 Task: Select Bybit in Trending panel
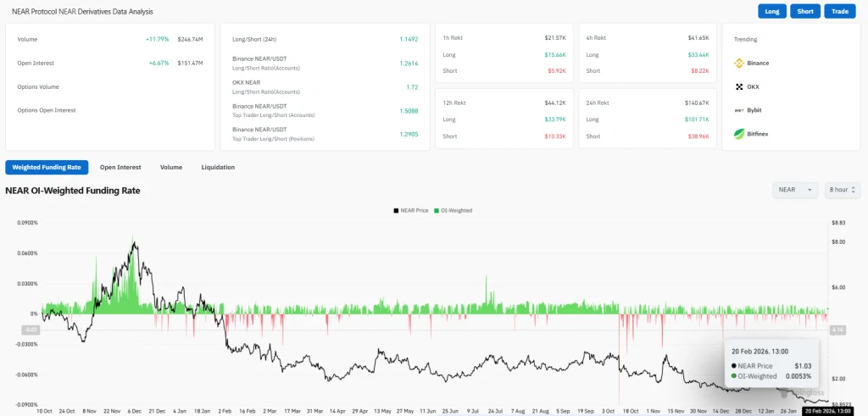748,110
